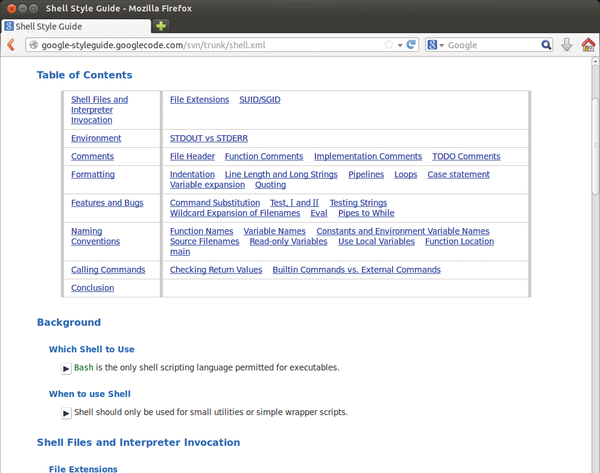Open the Quoting link
The height and width of the screenshot is (473, 600).
271,184
